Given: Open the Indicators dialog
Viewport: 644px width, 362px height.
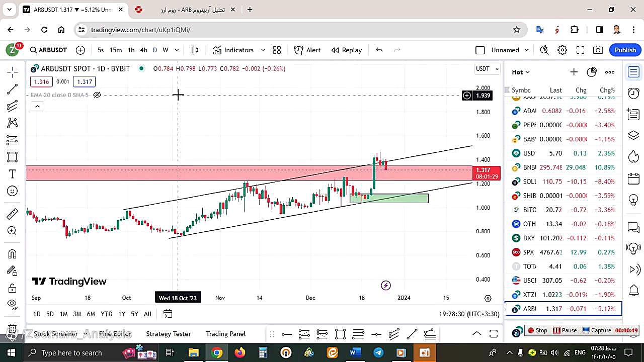Looking at the screenshot, I should (233, 50).
